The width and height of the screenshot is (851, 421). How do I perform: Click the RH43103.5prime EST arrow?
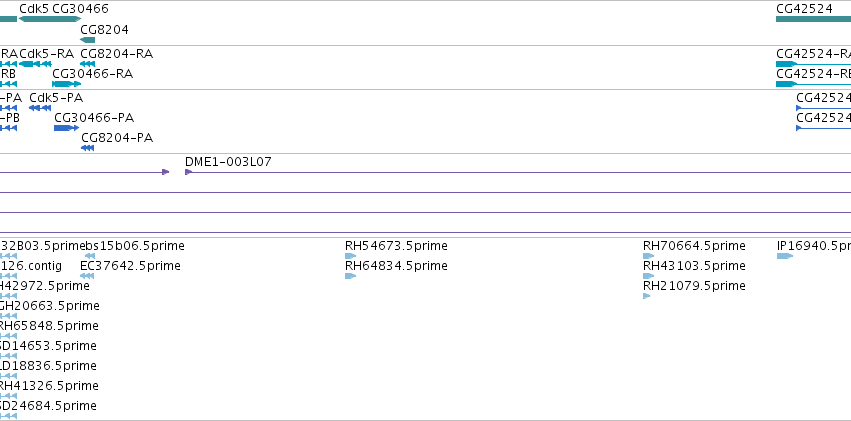(x=649, y=276)
